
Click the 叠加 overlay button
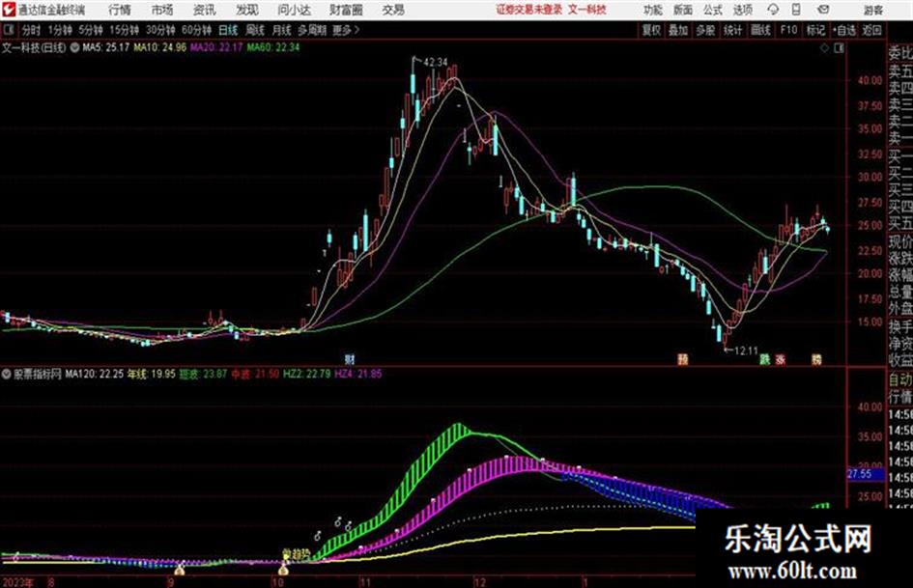click(678, 30)
